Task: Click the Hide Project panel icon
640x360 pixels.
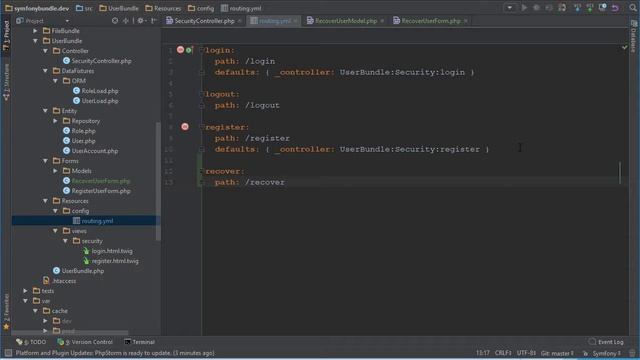Action: click(153, 20)
